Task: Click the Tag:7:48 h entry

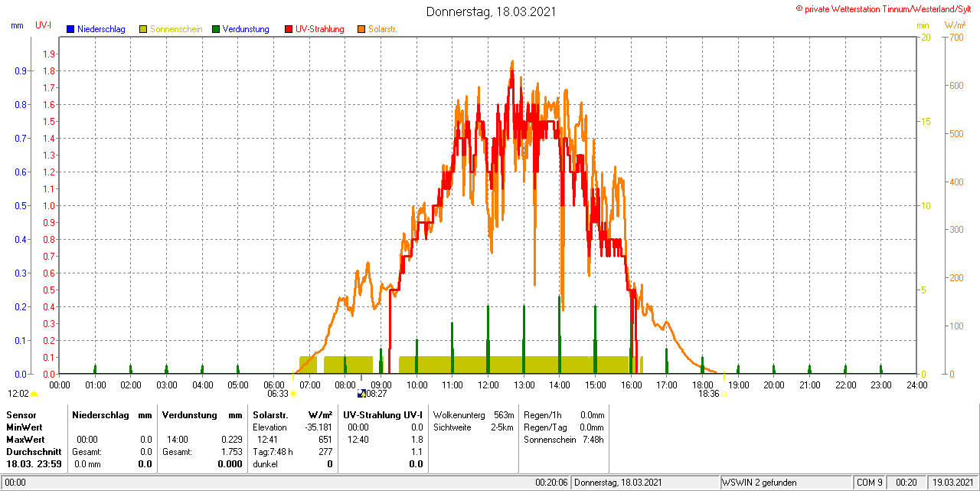Action: (273, 452)
